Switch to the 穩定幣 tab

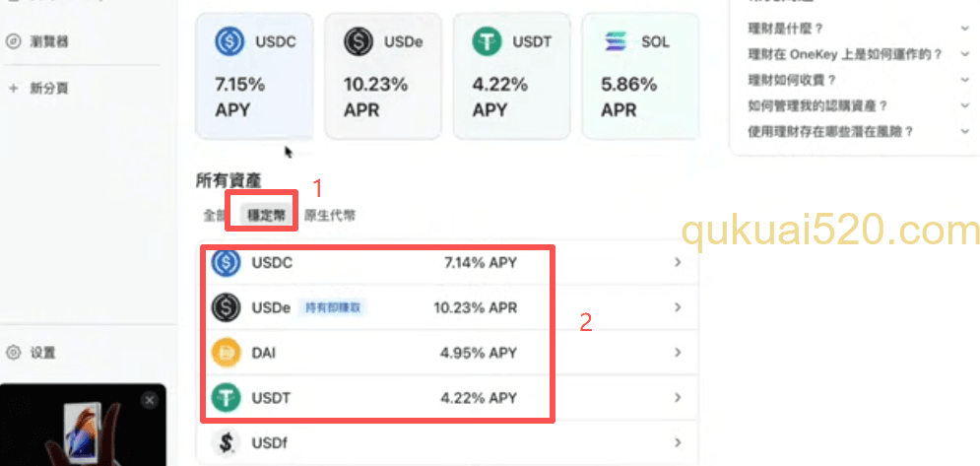coord(266,216)
